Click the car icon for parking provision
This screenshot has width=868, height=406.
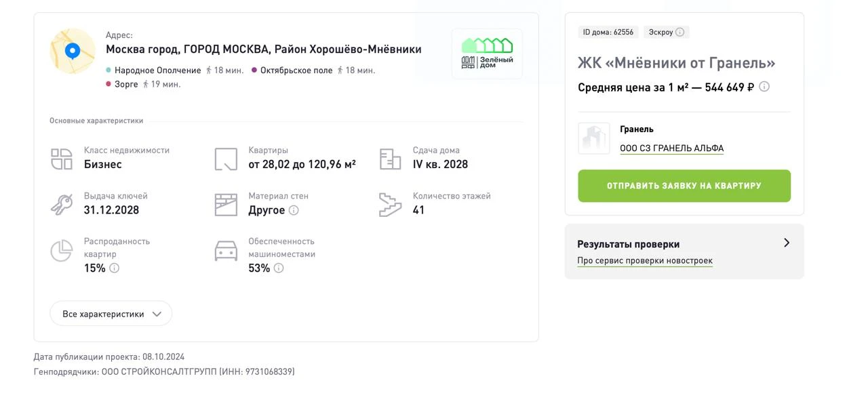click(226, 251)
